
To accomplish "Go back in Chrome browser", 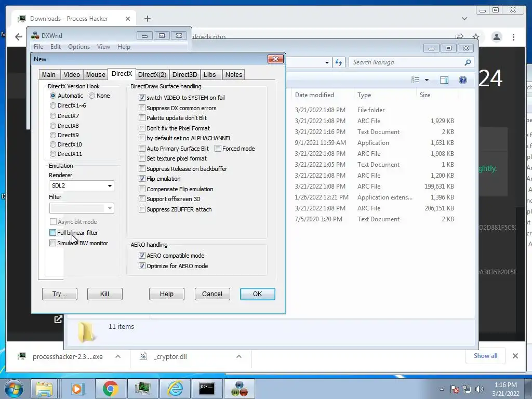I will (19, 37).
